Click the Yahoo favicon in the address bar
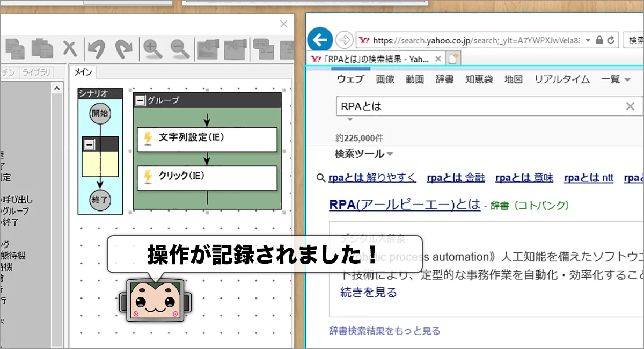This screenshot has width=644, height=349. pos(364,40)
